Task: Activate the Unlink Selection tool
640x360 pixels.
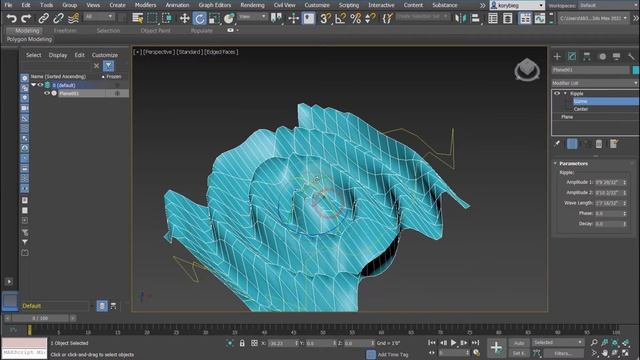Action: (58, 18)
